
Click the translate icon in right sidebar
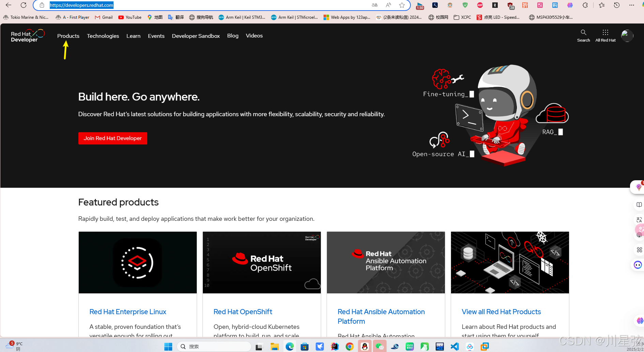click(639, 220)
